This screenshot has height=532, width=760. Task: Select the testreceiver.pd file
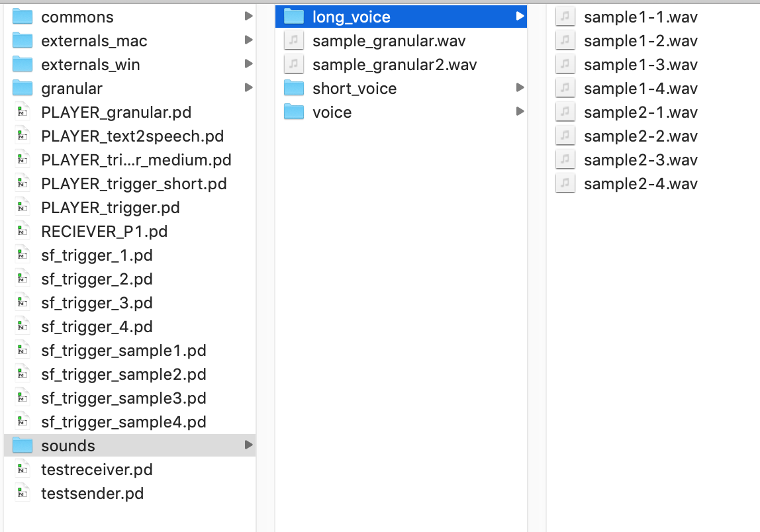(x=130, y=470)
